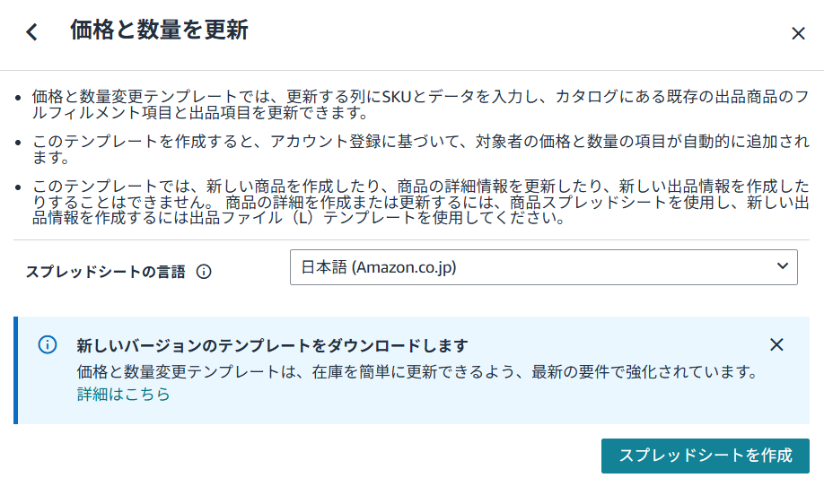
Task: Select the 日本語 (Amazon.co.jp) value text
Action: point(379,267)
